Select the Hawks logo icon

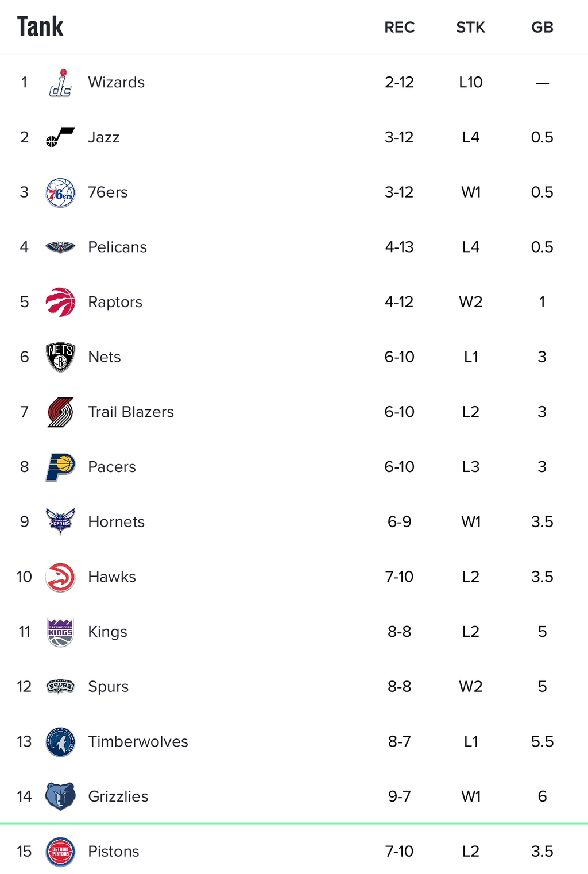[60, 577]
